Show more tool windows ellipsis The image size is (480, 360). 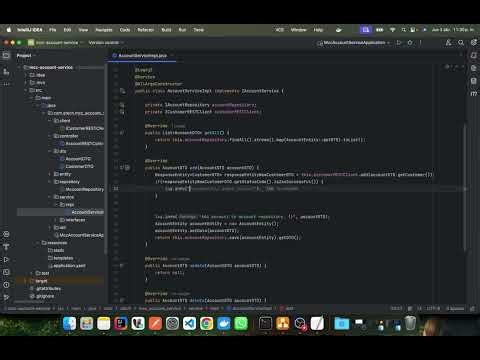(x=6, y=84)
